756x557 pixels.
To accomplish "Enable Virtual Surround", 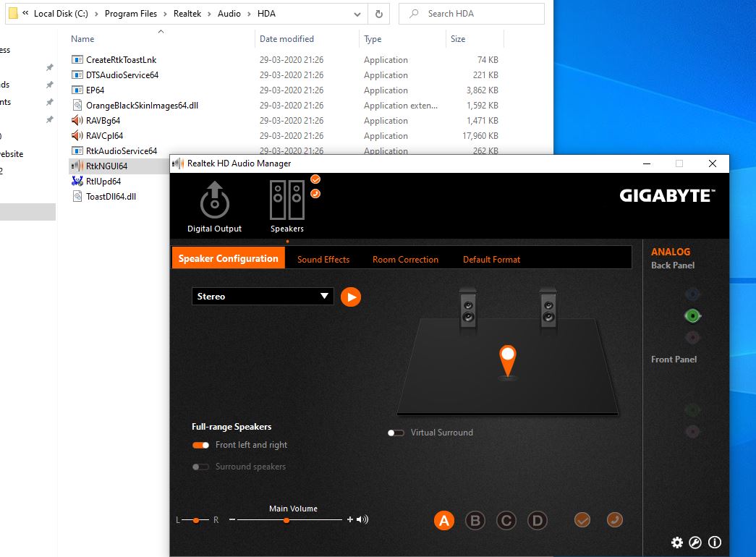I will point(396,433).
